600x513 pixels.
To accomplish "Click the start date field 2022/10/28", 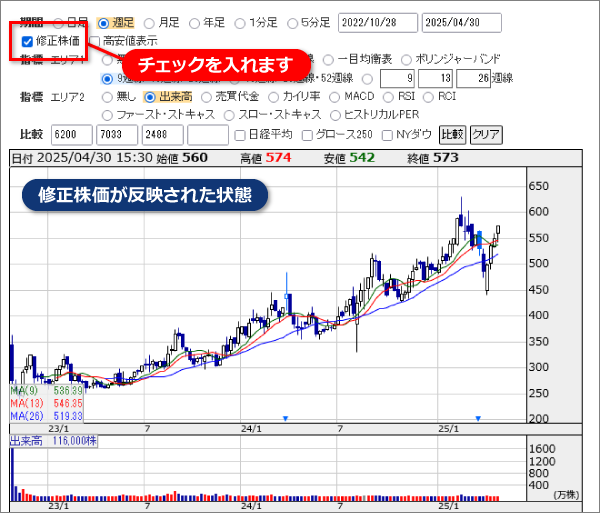I will tap(378, 23).
